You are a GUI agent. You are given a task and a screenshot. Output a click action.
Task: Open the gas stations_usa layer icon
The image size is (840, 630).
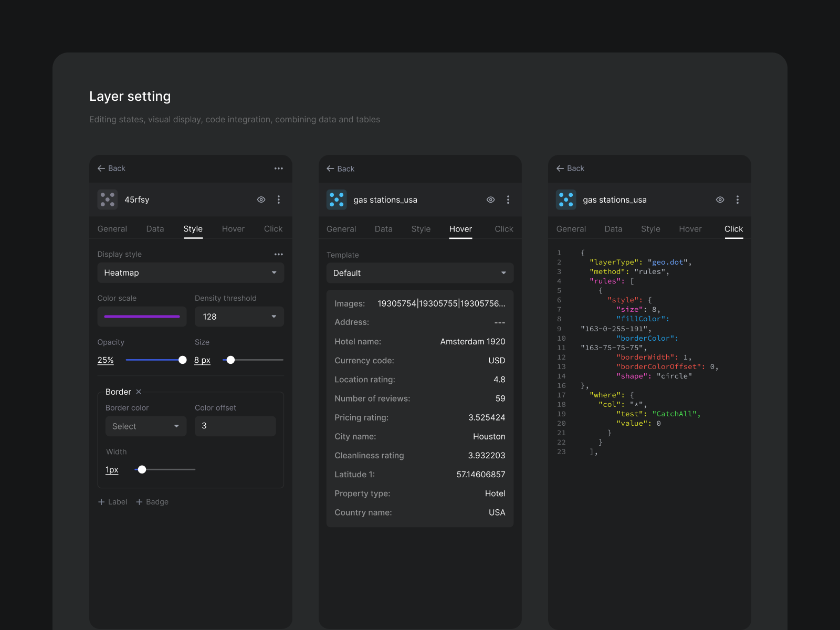click(x=337, y=199)
